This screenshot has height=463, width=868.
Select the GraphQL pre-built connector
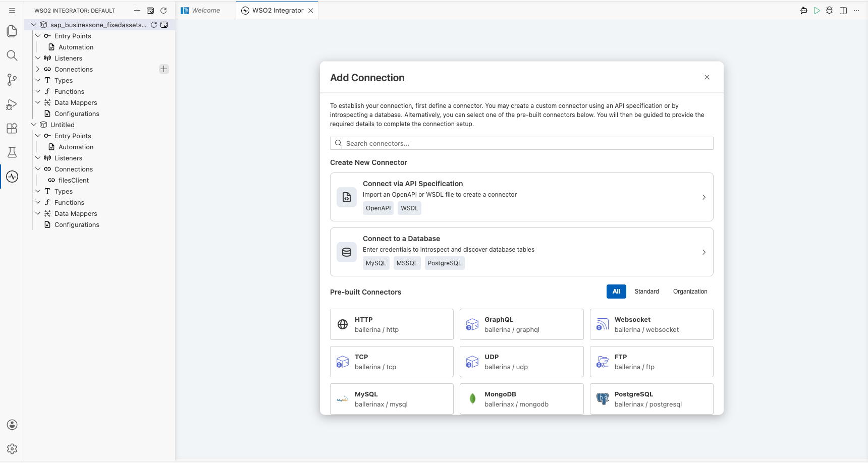[x=521, y=324]
